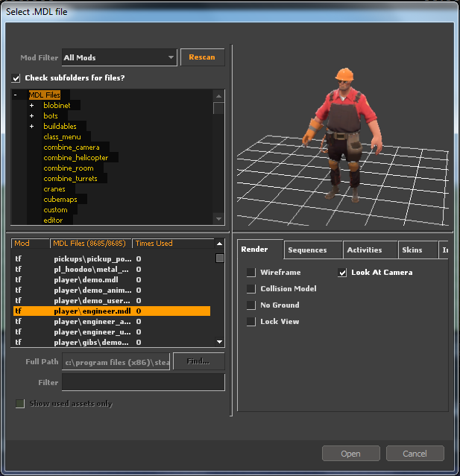Select the class_menu folder
The width and height of the screenshot is (460, 476).
point(63,137)
